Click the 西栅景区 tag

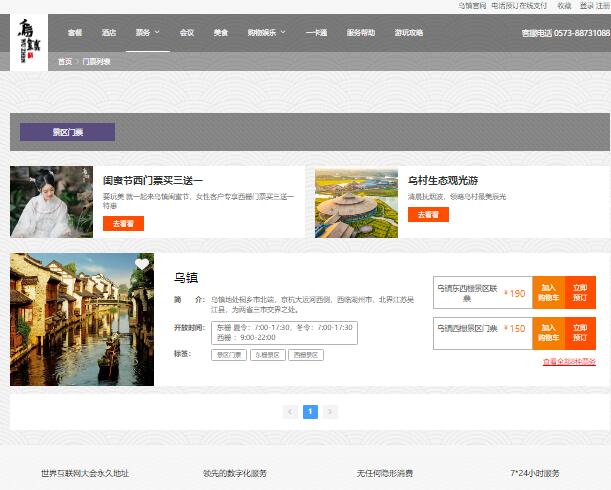[x=306, y=354]
